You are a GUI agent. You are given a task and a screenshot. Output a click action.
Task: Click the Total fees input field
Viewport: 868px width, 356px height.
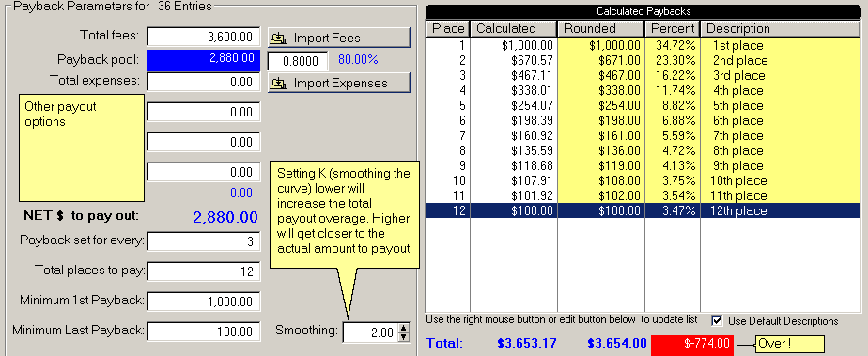point(203,37)
